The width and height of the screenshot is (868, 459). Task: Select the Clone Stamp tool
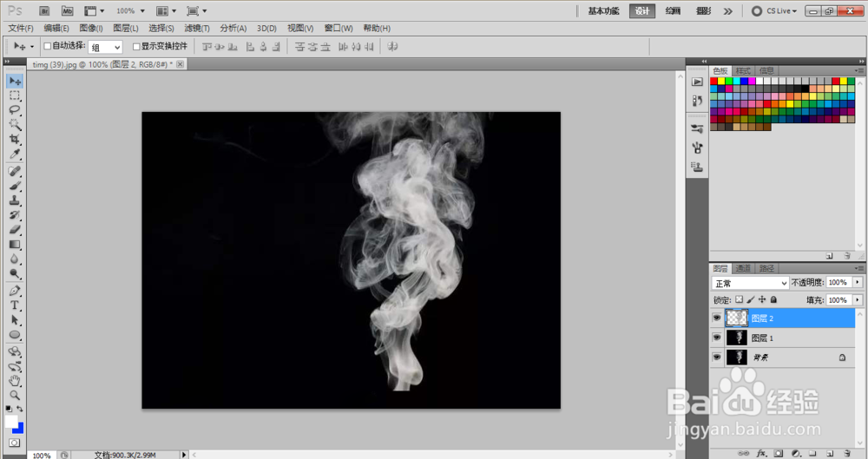(15, 200)
